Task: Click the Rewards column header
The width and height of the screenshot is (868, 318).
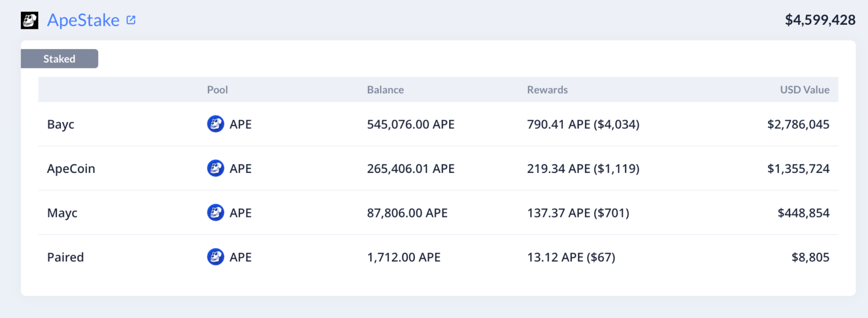Action: pos(547,90)
